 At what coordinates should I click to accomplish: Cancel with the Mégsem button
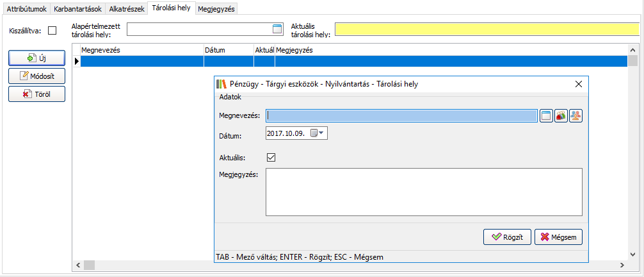coord(558,237)
